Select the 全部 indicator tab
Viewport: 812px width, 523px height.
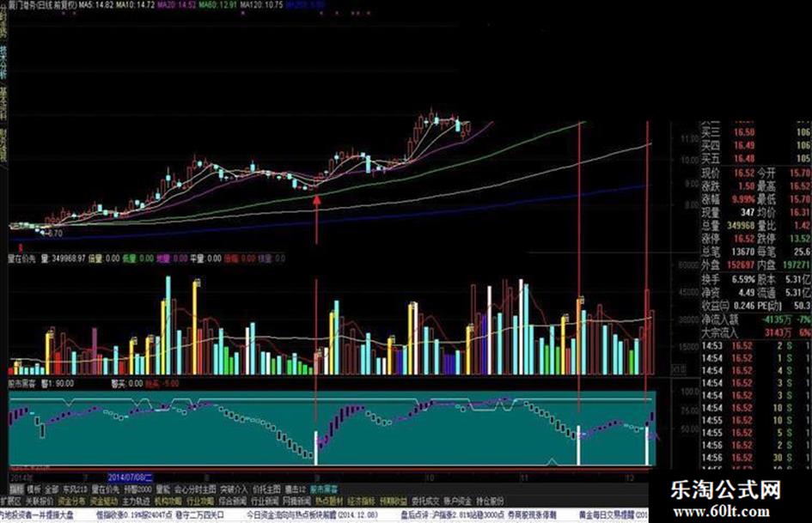click(x=52, y=490)
